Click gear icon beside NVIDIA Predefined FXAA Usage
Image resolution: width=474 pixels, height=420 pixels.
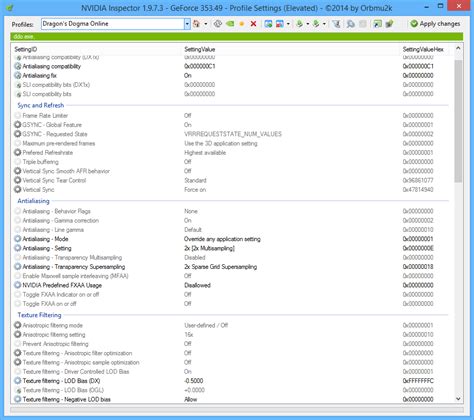click(x=18, y=285)
